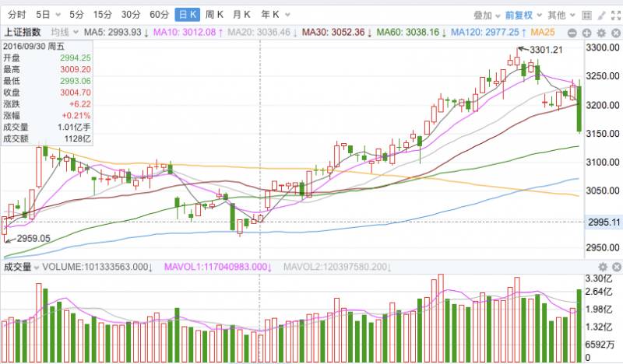Click the MAVOL2:120397580.200 label
This screenshot has width=623, height=364.
pos(337,267)
